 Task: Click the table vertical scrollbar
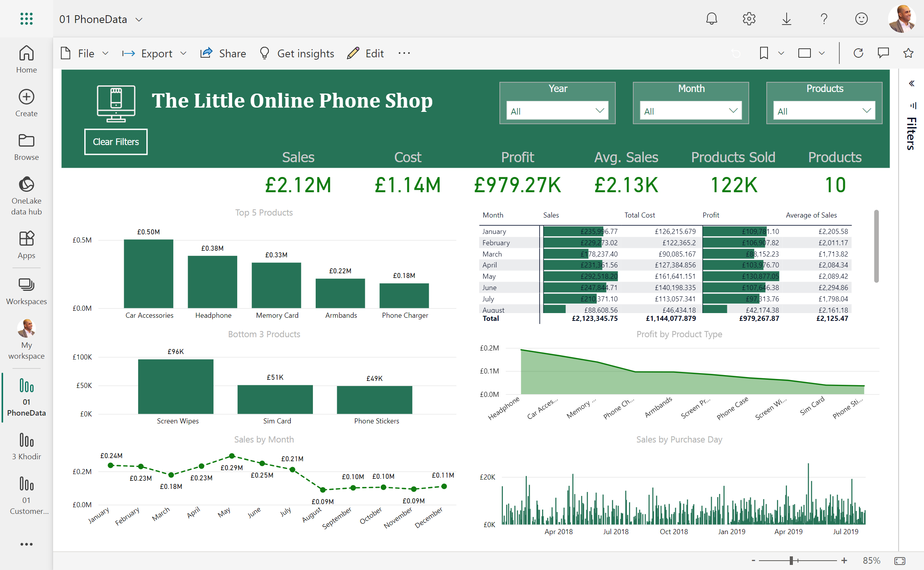876,246
